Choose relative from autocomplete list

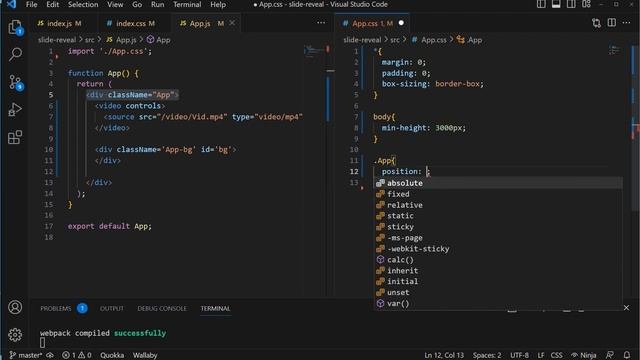click(498, 205)
